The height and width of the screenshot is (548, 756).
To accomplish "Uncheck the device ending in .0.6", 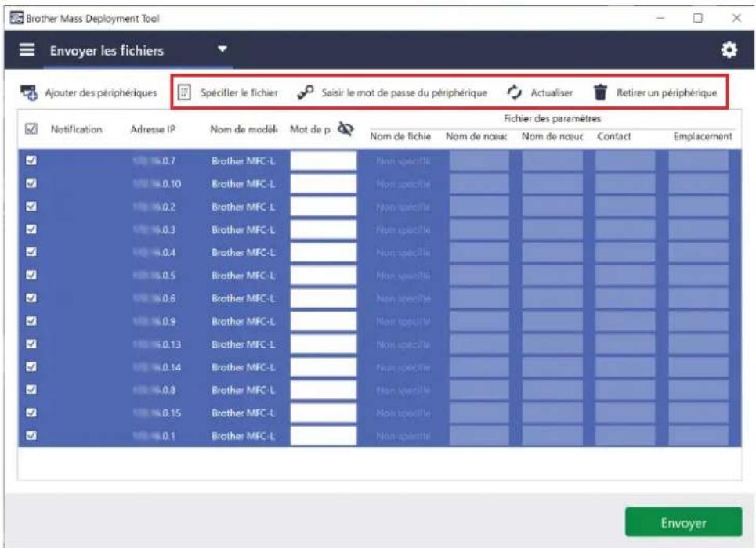I will point(31,297).
